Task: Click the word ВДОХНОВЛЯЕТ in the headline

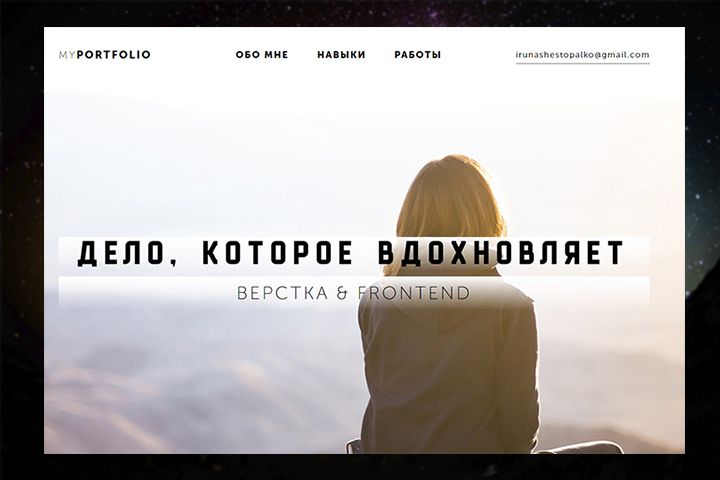Action: 501,253
